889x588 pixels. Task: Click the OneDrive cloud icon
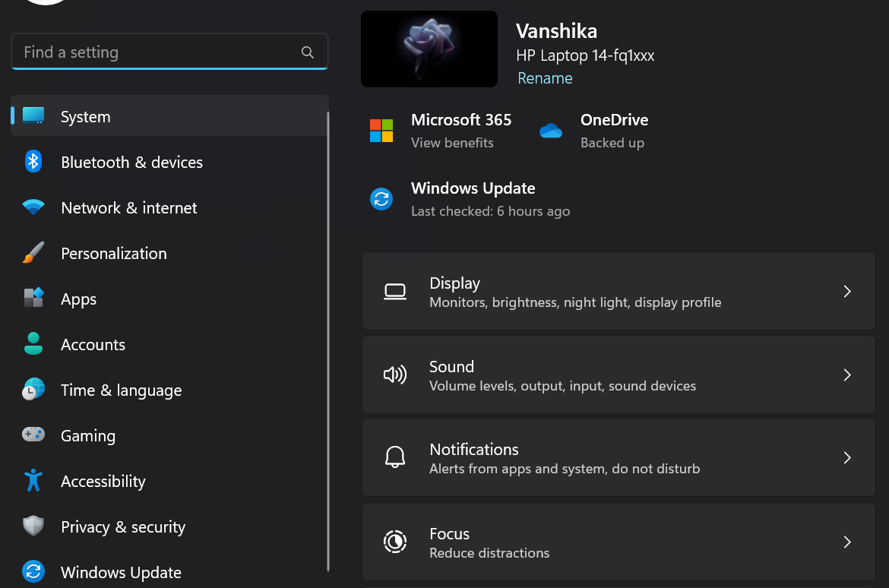(x=551, y=131)
